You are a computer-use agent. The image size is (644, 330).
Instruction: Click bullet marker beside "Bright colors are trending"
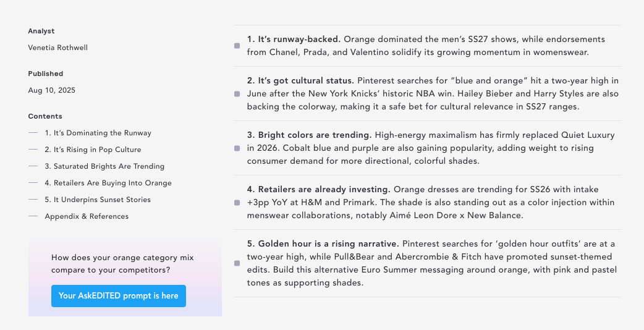(237, 148)
